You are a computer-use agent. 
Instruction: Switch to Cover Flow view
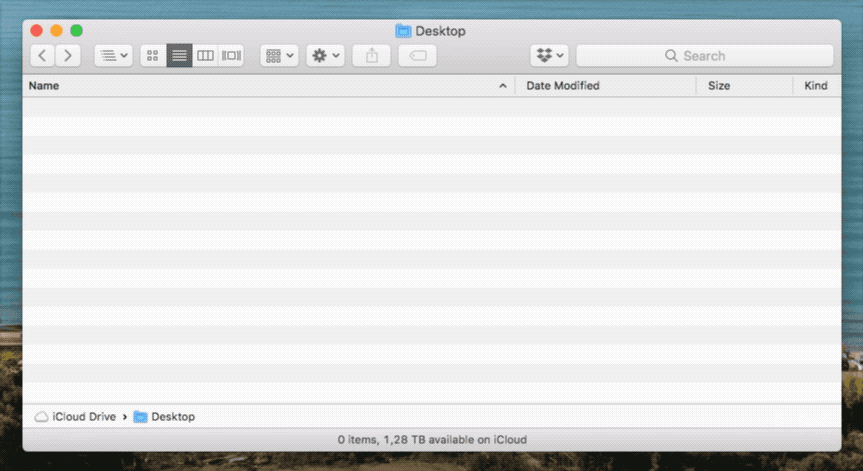pyautogui.click(x=231, y=56)
